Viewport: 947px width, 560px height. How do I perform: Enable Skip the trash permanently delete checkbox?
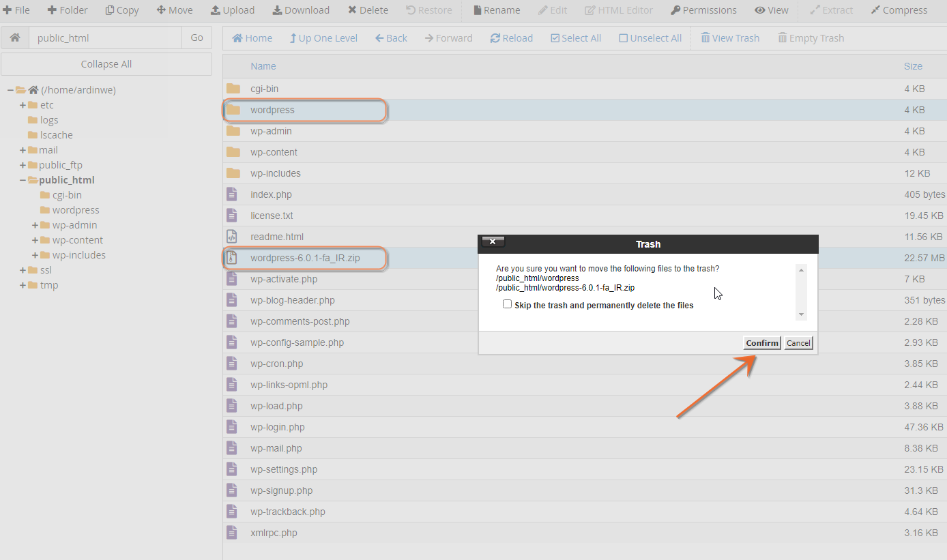(507, 304)
